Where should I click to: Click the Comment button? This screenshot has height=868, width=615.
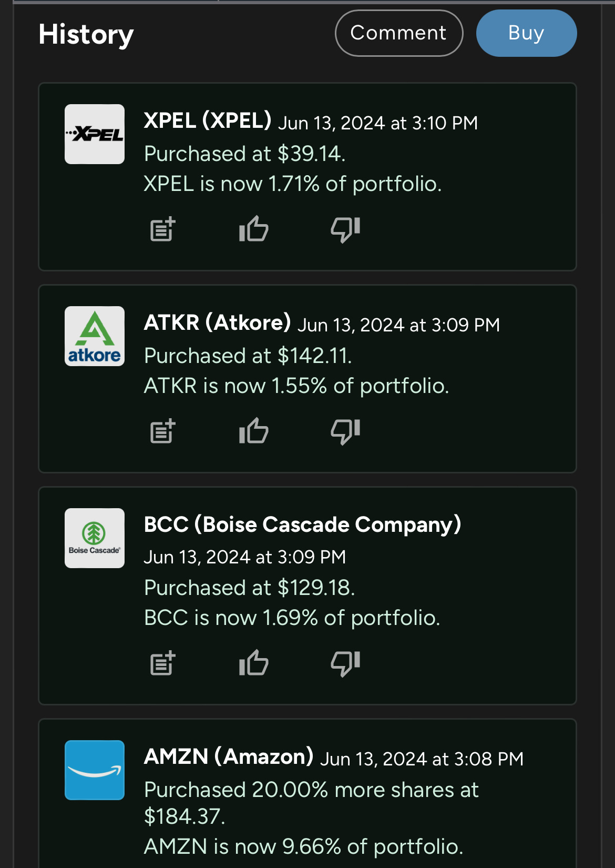399,33
